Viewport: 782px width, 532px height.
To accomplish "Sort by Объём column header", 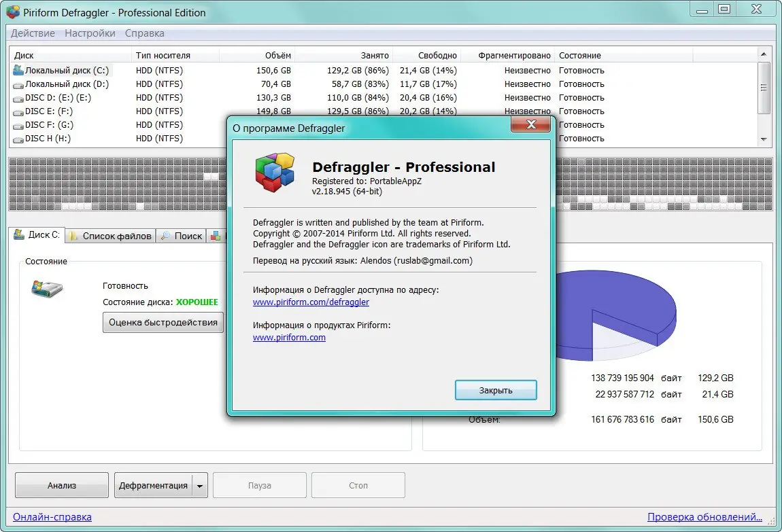I will point(257,55).
